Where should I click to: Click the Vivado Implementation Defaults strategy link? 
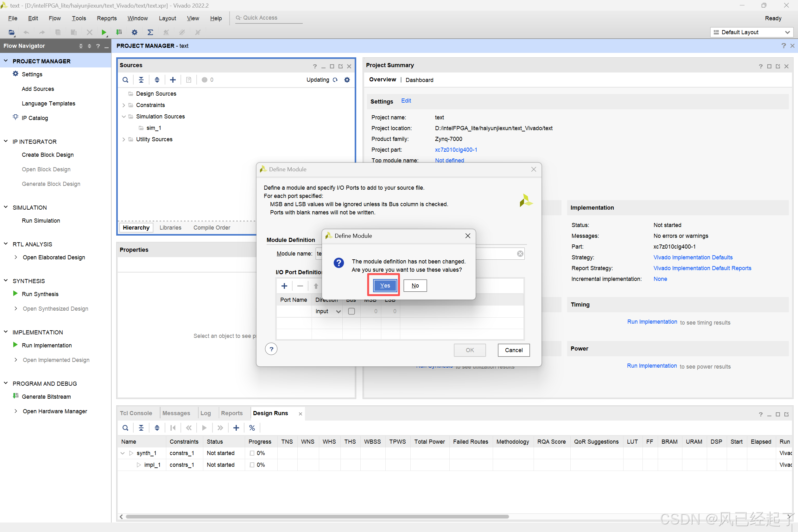693,257
